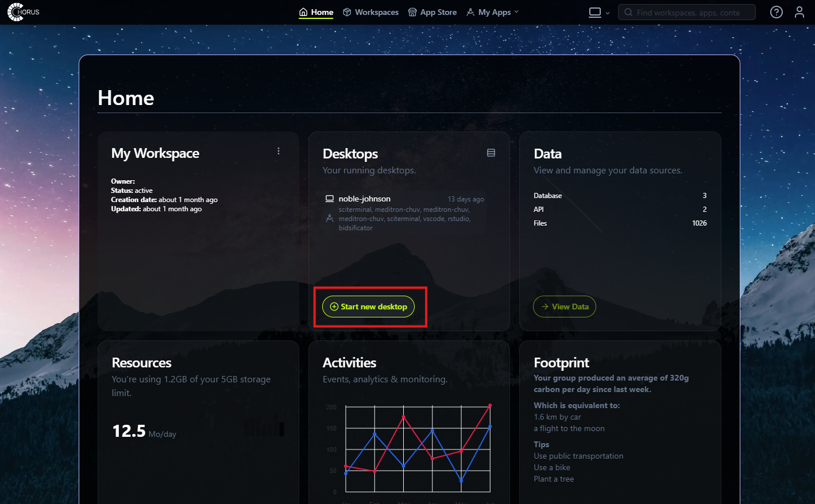
Task: Click the 'Creation date' line
Action: [164, 200]
